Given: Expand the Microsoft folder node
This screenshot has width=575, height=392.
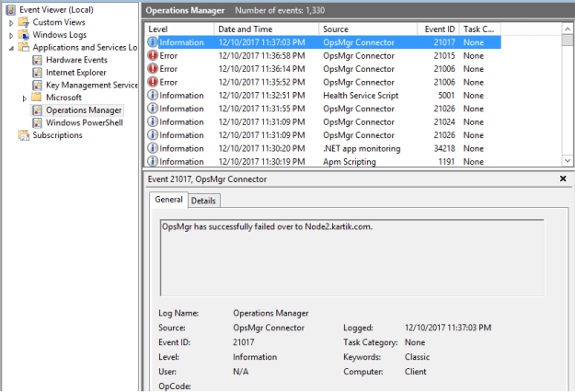Looking at the screenshot, I should pyautogui.click(x=25, y=98).
